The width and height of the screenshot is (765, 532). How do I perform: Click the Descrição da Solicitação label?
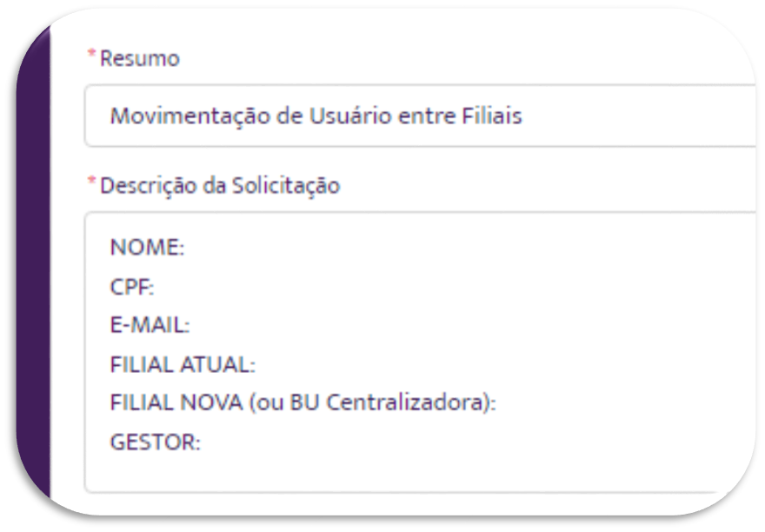tap(220, 185)
